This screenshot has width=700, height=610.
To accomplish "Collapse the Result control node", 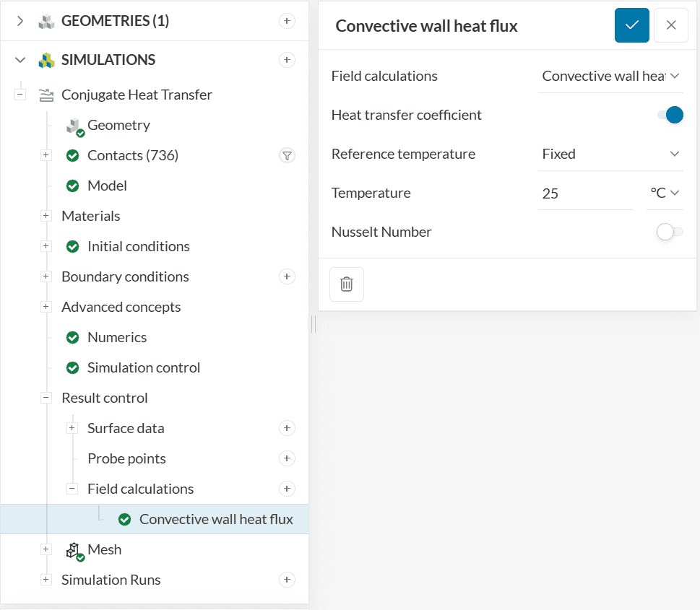I will pos(46,398).
